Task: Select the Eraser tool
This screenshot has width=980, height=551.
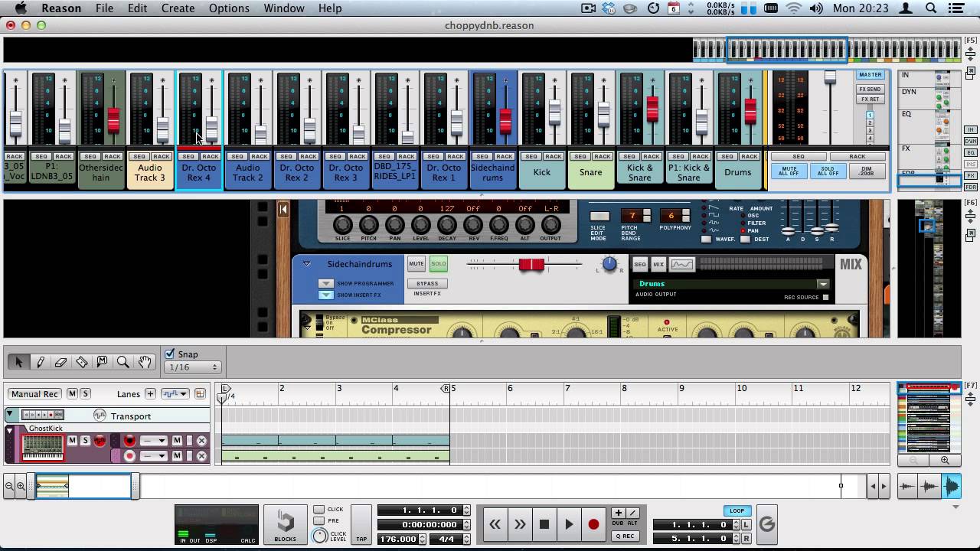Action: click(x=60, y=362)
